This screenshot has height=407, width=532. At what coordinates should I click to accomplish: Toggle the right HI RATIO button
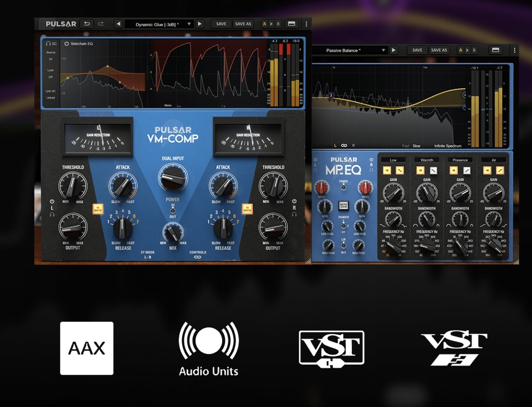point(247,209)
